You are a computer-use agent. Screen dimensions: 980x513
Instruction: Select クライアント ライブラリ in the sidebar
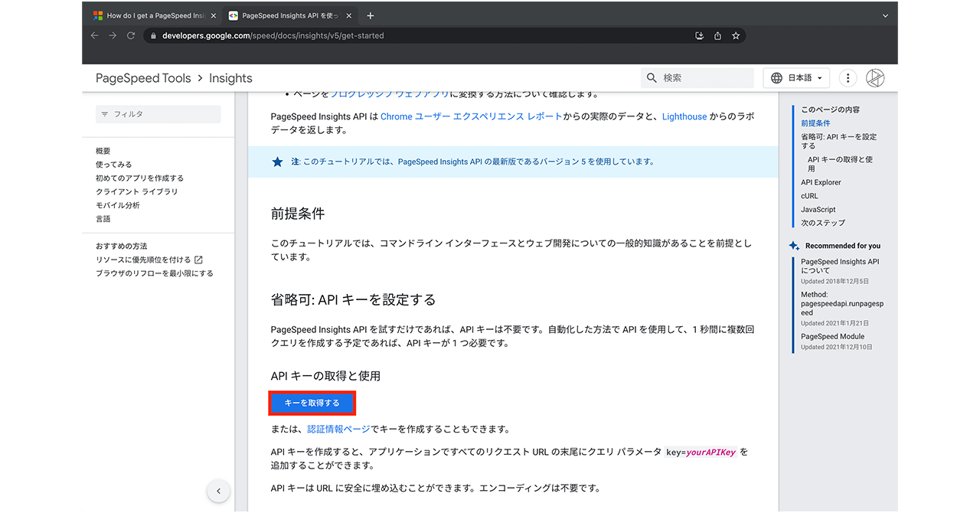coord(137,191)
